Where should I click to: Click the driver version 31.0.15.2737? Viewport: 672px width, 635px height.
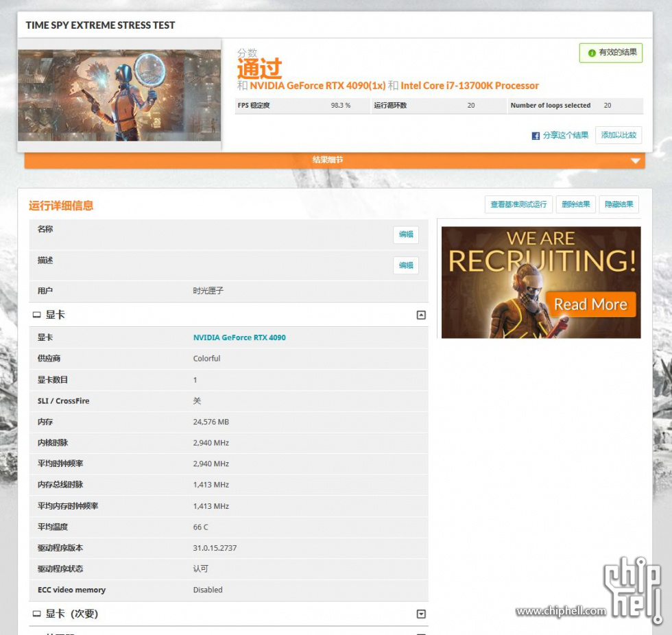(x=215, y=549)
